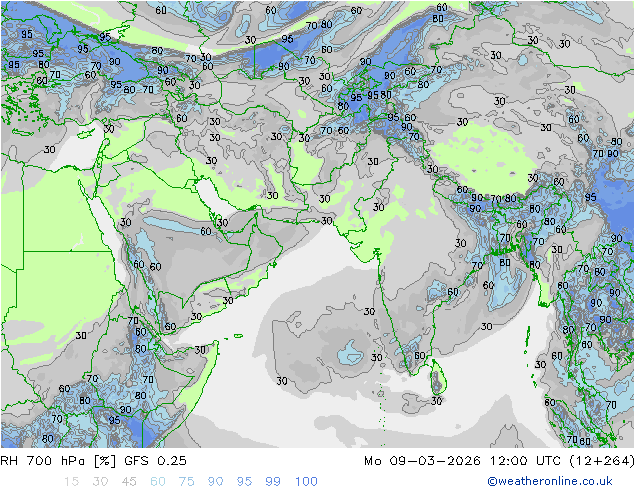Select legend value 99
The height and width of the screenshot is (490, 634).
pos(273,482)
